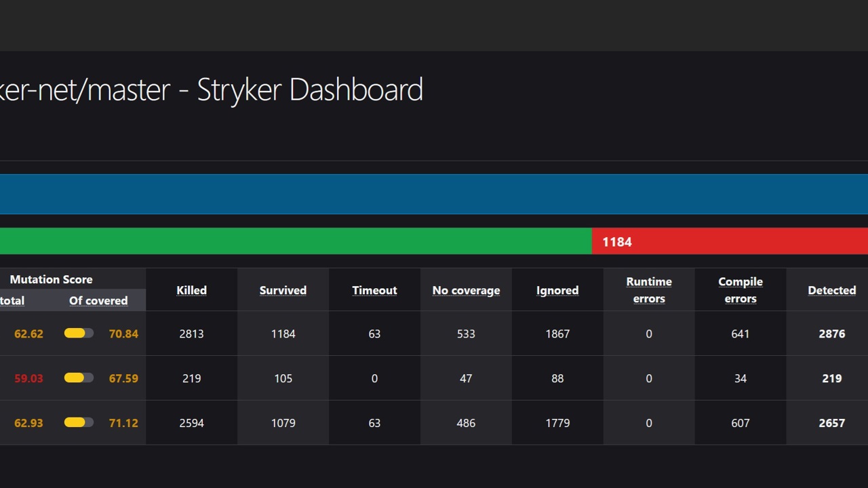Viewport: 868px width, 488px height.
Task: Click the 88 ignored cell
Action: click(557, 378)
